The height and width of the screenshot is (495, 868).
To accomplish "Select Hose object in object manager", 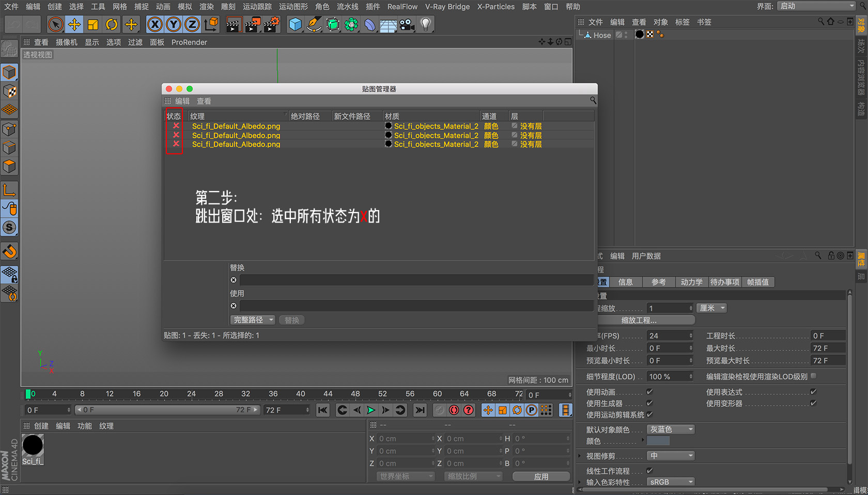I will (x=602, y=35).
